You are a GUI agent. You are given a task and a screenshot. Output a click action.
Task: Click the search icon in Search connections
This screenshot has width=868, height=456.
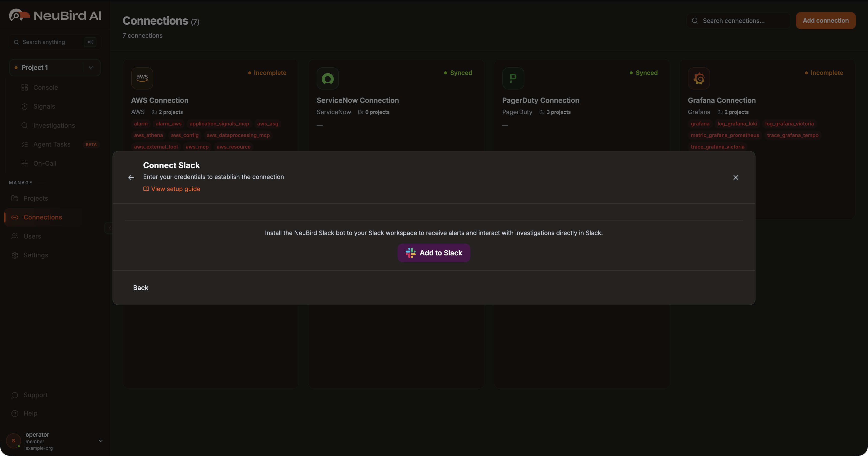tap(695, 21)
